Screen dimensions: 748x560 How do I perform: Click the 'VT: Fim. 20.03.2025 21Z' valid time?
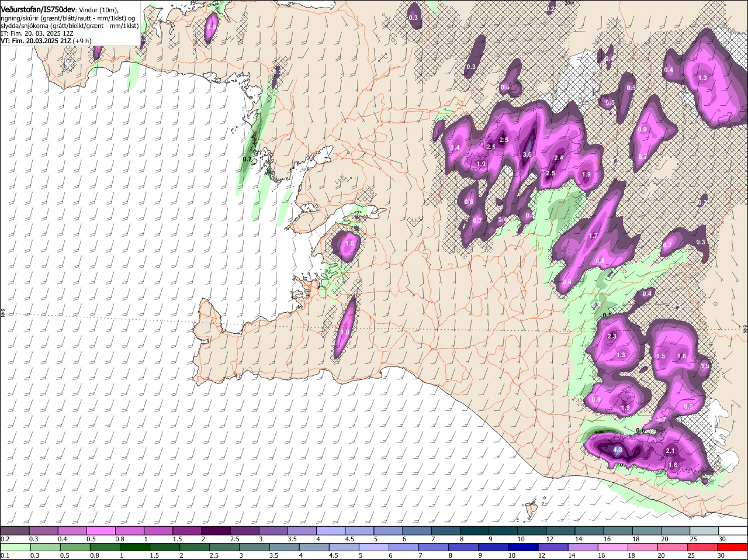point(36,41)
